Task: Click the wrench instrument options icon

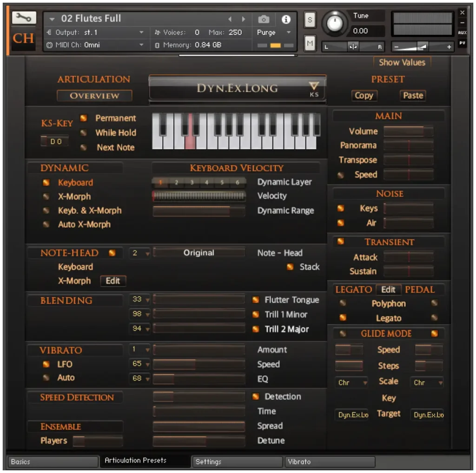Action: point(24,18)
